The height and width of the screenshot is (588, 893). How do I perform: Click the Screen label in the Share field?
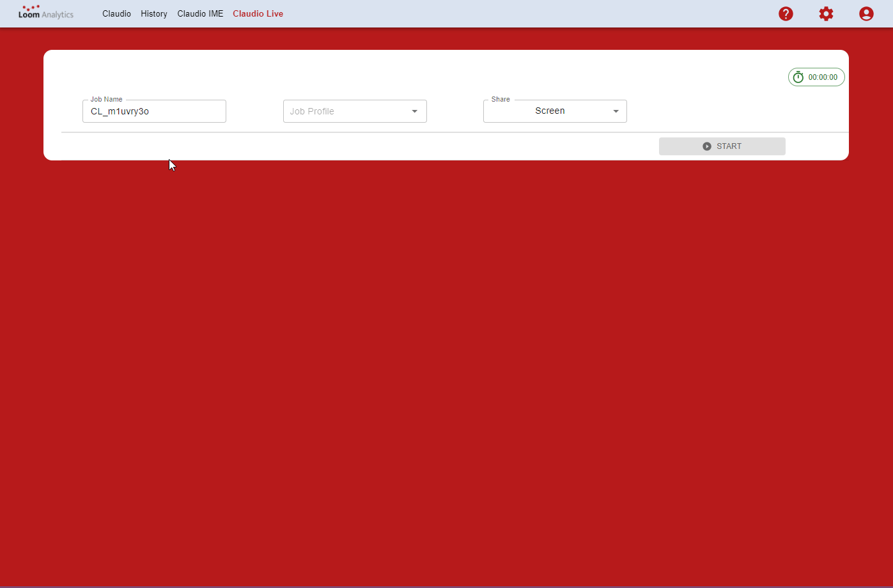pos(550,111)
